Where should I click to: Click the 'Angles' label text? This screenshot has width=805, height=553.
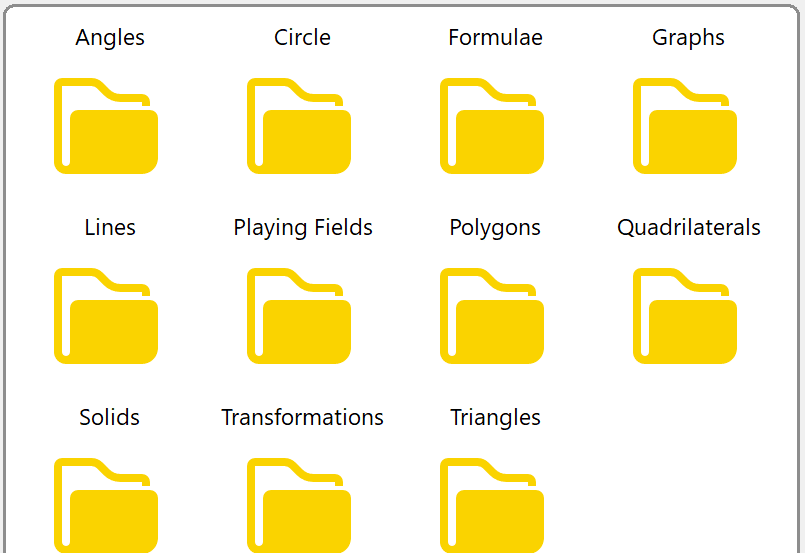pyautogui.click(x=110, y=38)
